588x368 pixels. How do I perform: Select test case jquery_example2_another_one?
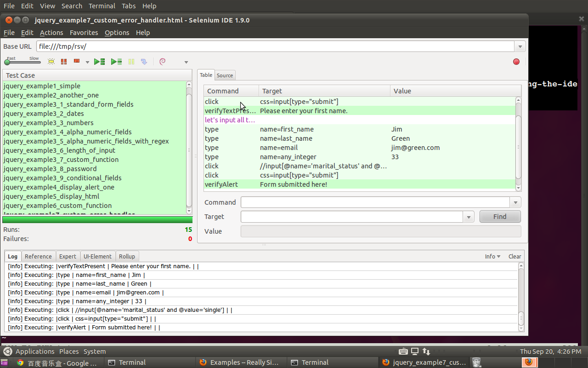pos(94,95)
